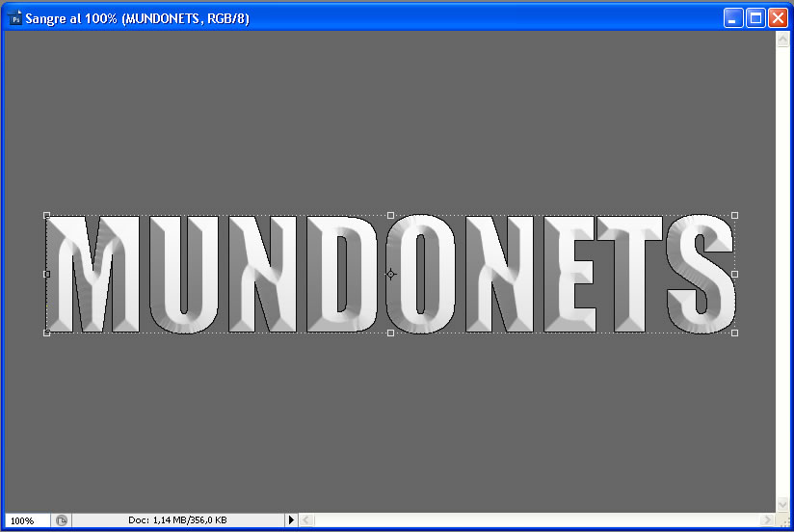Click the middle-right transform handle beside S

(735, 274)
